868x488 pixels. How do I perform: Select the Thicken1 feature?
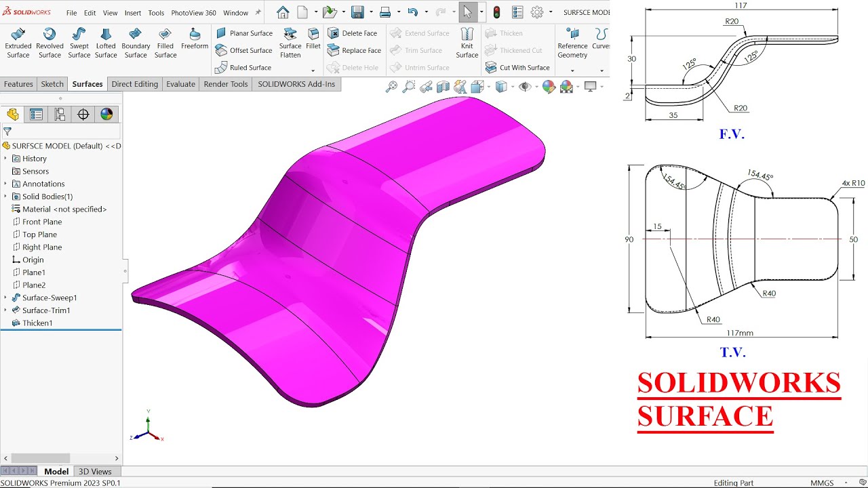point(32,323)
